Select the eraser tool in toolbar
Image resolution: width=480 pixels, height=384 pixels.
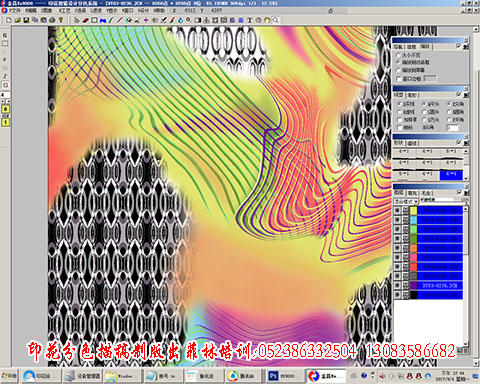86,20
